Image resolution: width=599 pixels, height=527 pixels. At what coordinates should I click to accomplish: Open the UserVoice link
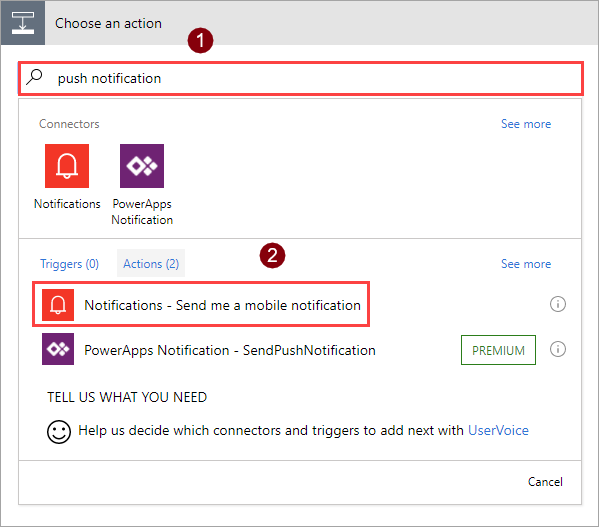498,430
